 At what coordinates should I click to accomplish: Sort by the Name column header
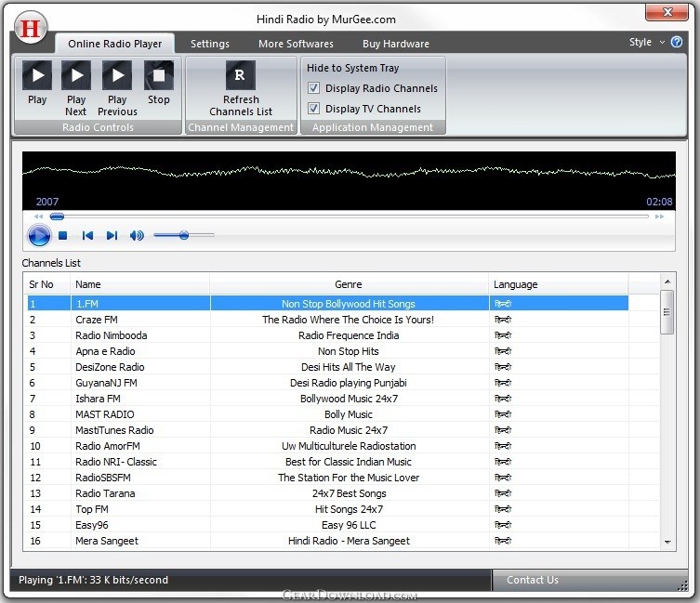139,284
